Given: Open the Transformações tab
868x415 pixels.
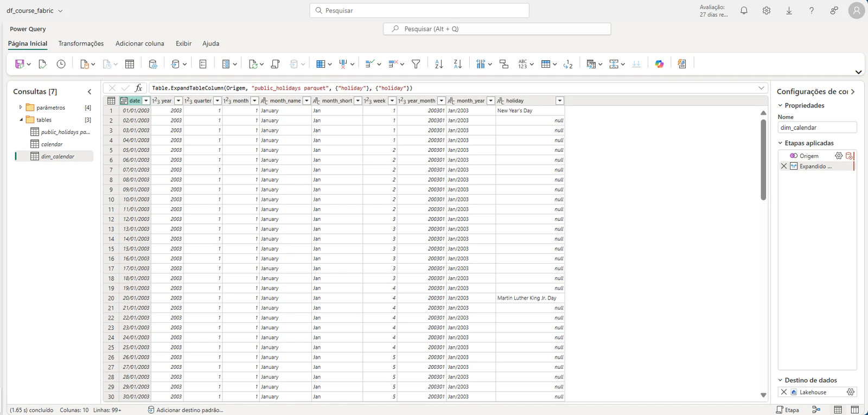Looking at the screenshot, I should (x=81, y=43).
